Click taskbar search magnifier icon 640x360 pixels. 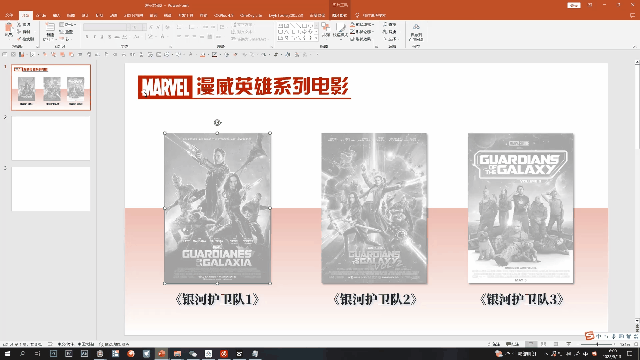click(x=22, y=353)
